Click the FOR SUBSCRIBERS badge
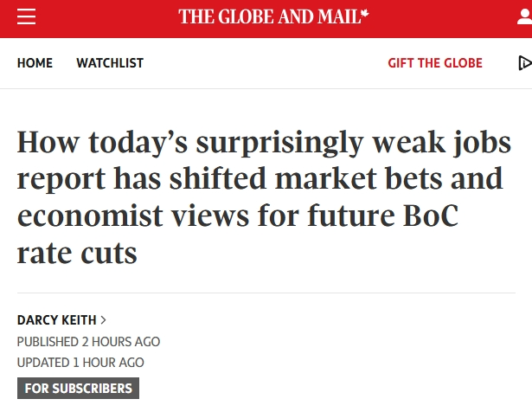 click(x=78, y=389)
